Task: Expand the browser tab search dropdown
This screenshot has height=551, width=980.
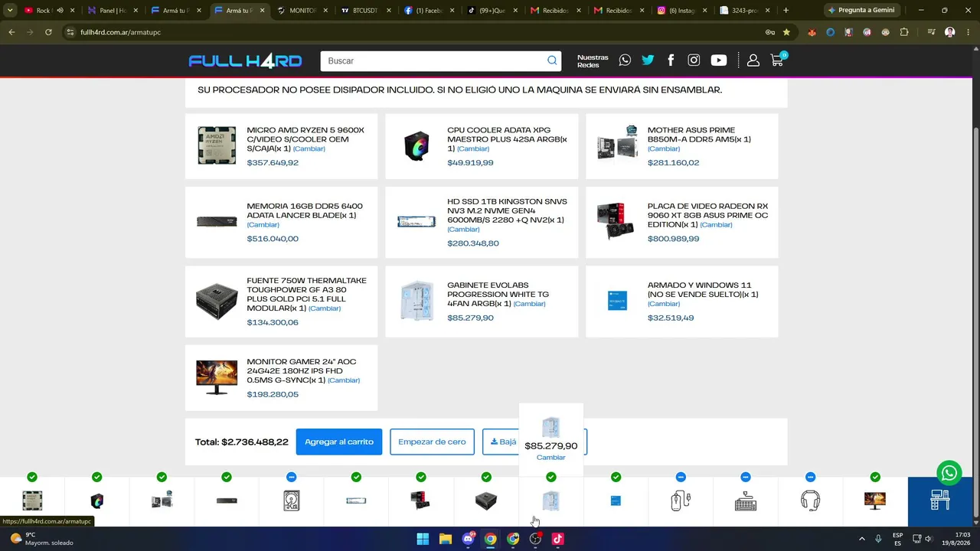Action: click(x=10, y=10)
